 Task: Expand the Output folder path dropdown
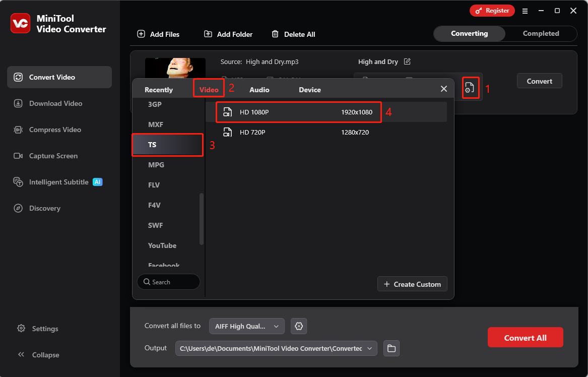point(369,348)
